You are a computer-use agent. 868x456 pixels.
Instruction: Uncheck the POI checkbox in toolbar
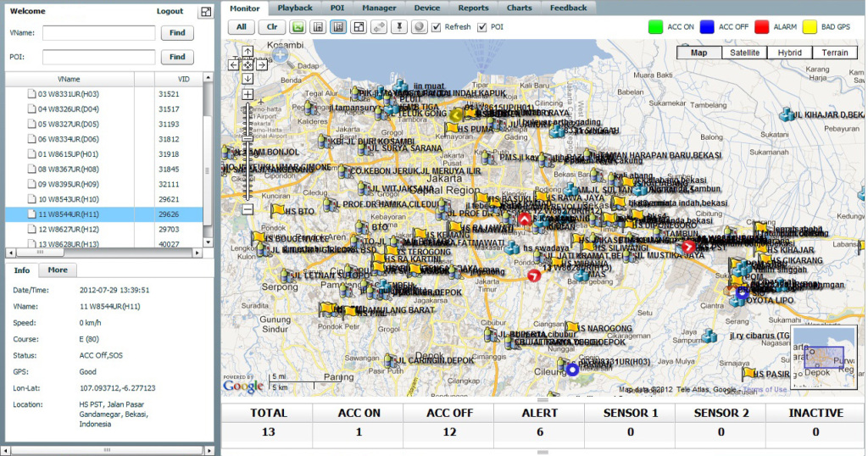(x=482, y=27)
